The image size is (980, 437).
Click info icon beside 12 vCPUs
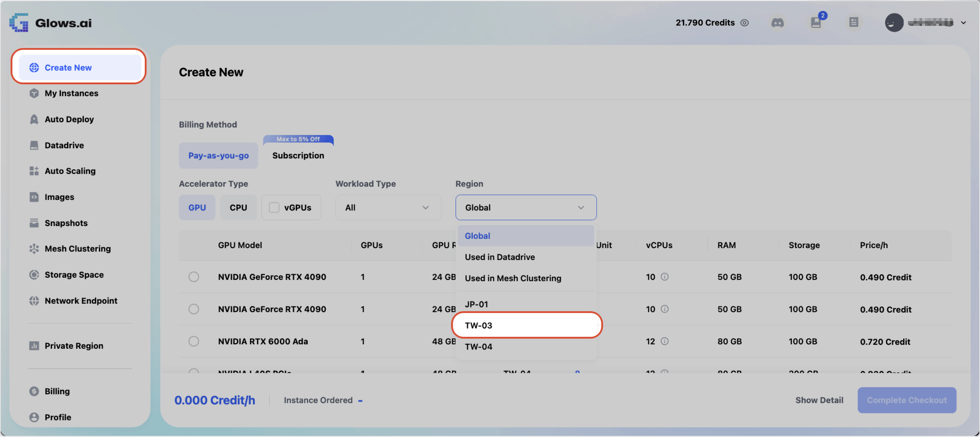664,341
